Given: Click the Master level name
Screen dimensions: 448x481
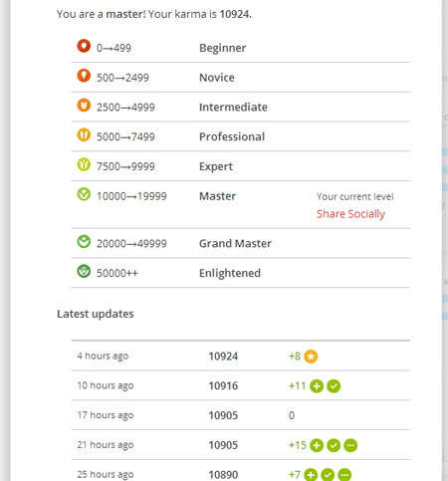Looking at the screenshot, I should point(217,196).
